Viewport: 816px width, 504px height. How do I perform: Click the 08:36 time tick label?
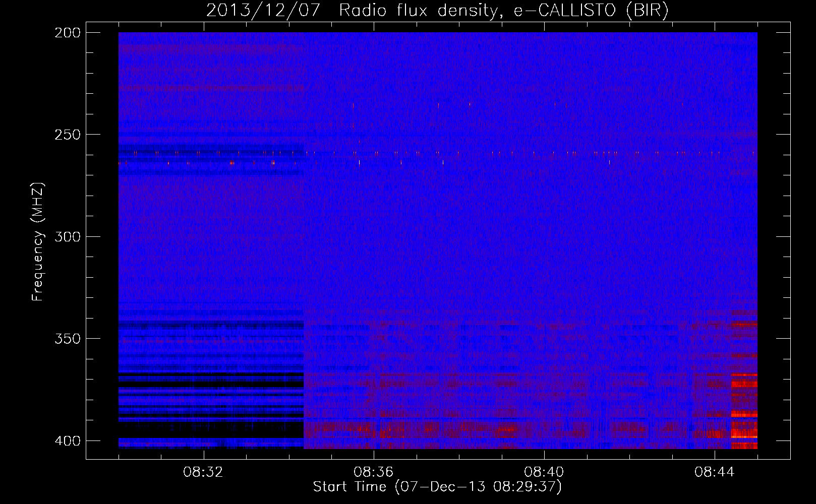[x=374, y=472]
